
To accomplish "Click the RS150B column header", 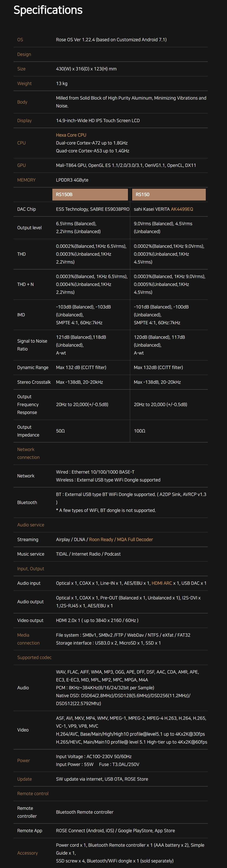I will (x=90, y=194).
